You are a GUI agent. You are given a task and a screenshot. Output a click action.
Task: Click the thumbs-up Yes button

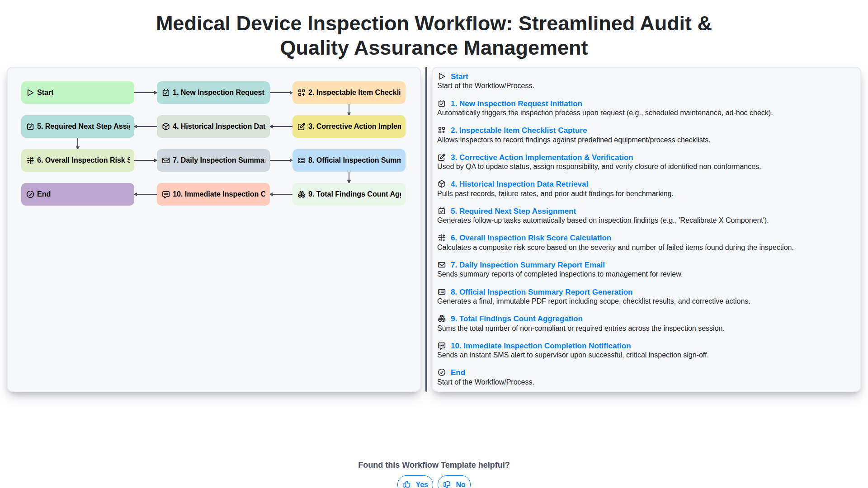point(415,483)
